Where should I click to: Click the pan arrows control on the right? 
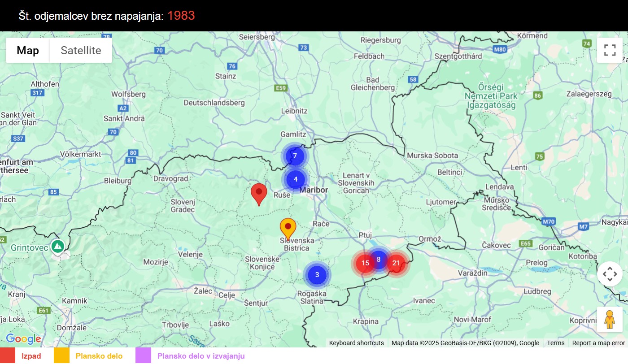[610, 273]
